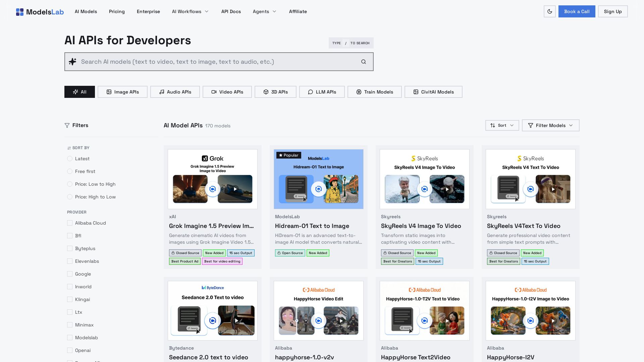644x362 pixels.
Task: Click the Grok logo on first card
Action: click(x=213, y=159)
